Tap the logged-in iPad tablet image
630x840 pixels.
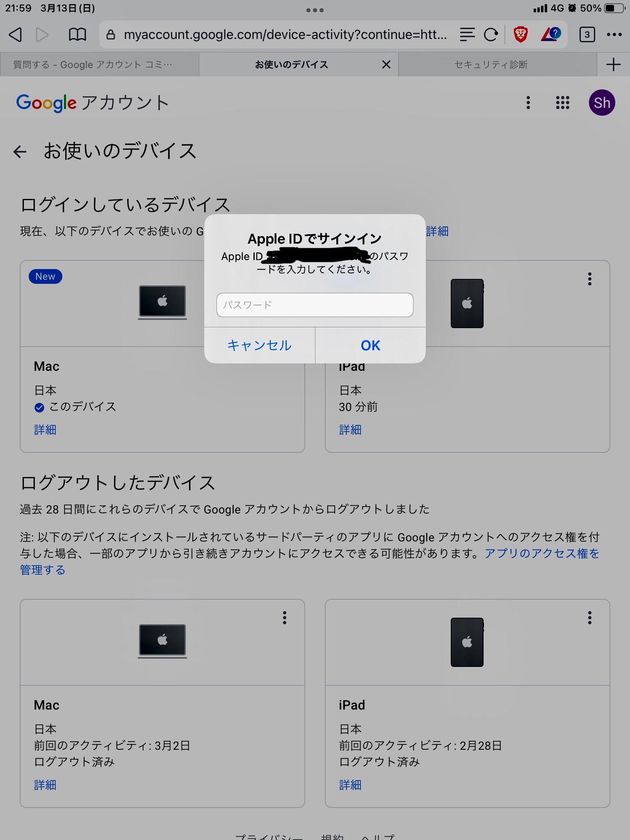click(x=467, y=304)
